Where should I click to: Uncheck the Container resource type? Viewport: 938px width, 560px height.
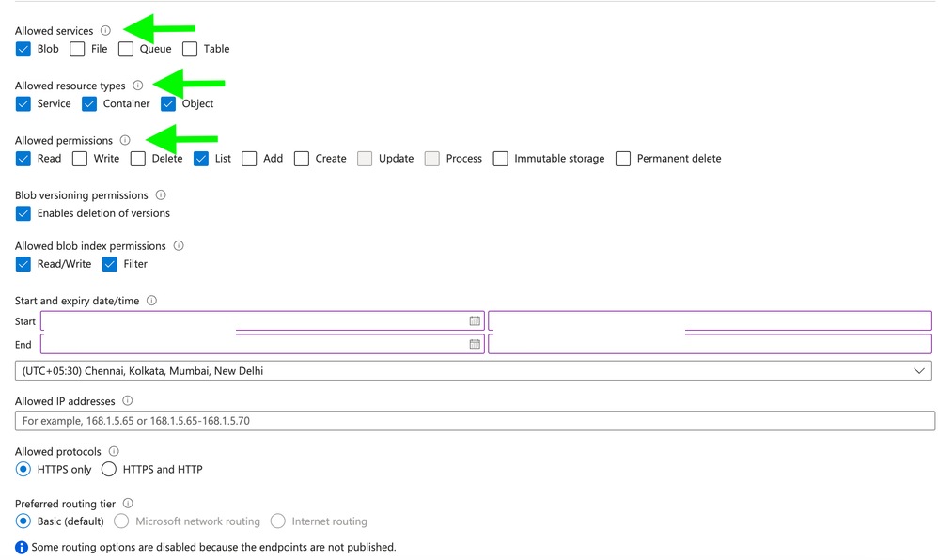click(89, 104)
